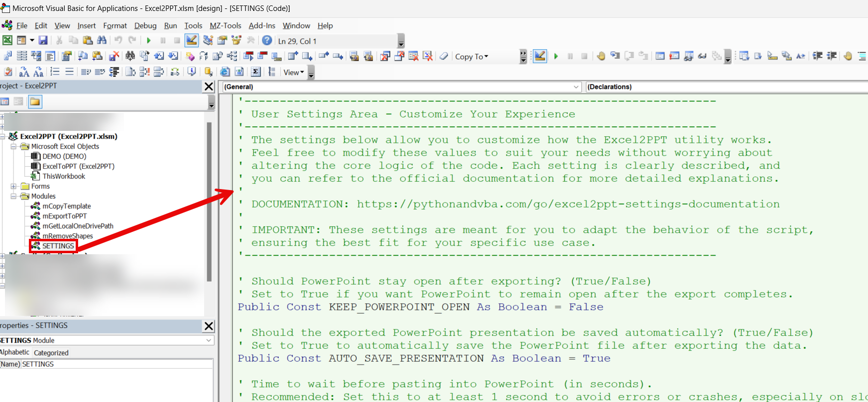The width and height of the screenshot is (868, 402).
Task: Toggle Folders view in Project pane
Action: (x=35, y=101)
